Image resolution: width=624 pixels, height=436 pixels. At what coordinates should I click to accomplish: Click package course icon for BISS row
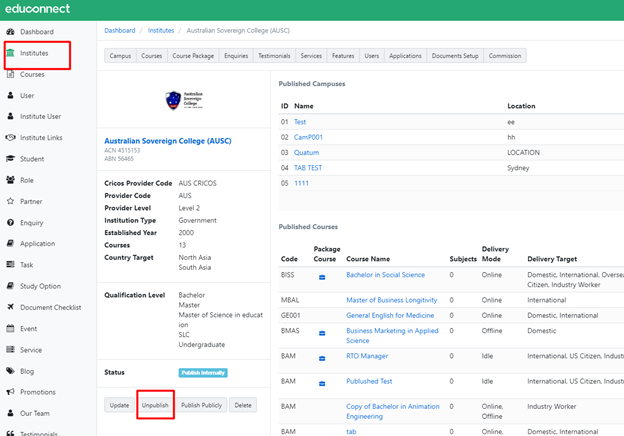click(x=322, y=275)
